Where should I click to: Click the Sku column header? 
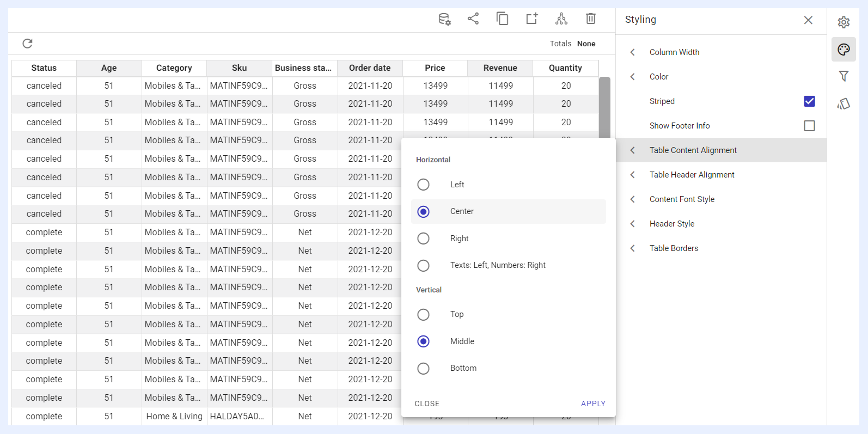pos(240,68)
